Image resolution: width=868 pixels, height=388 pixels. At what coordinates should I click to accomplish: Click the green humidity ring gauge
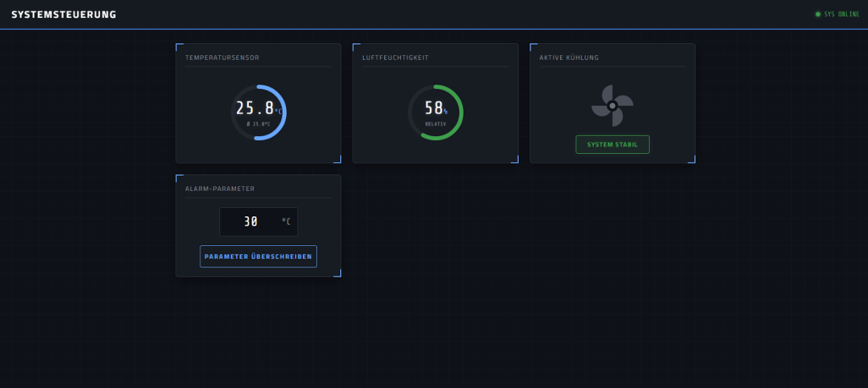(x=436, y=112)
